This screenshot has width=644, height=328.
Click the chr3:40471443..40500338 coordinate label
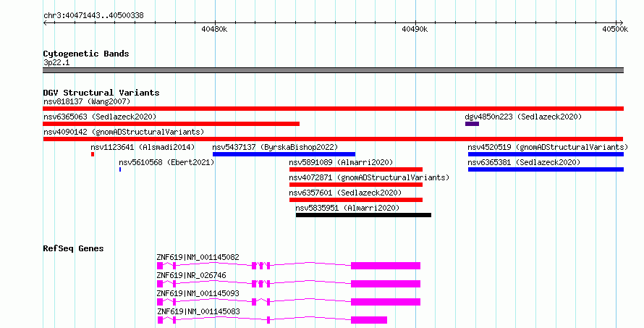[x=93, y=15]
